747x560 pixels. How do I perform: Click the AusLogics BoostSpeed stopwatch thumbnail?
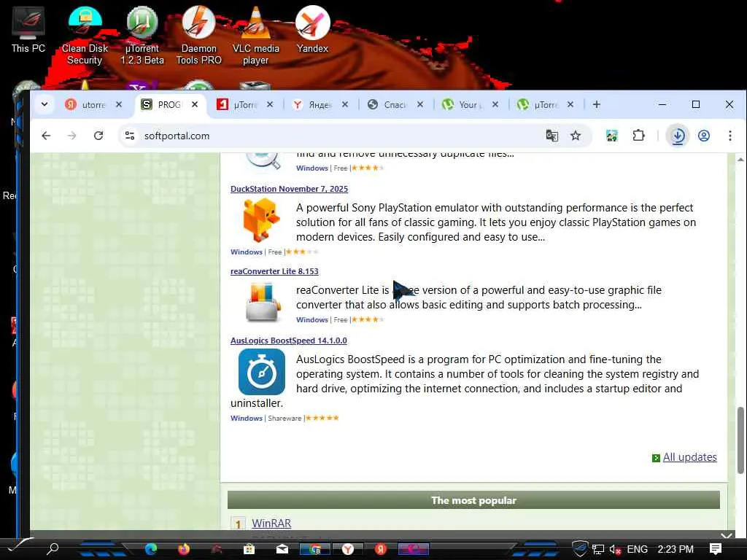[x=262, y=372]
